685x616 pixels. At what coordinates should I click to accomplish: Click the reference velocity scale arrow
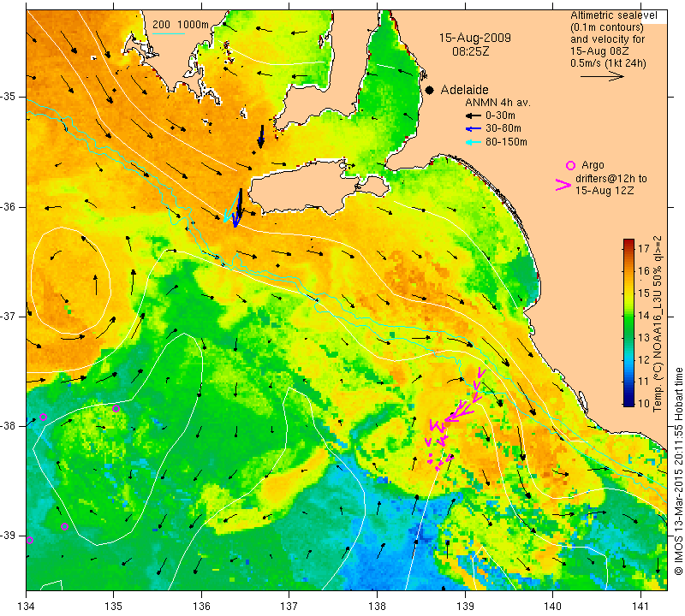[602, 76]
